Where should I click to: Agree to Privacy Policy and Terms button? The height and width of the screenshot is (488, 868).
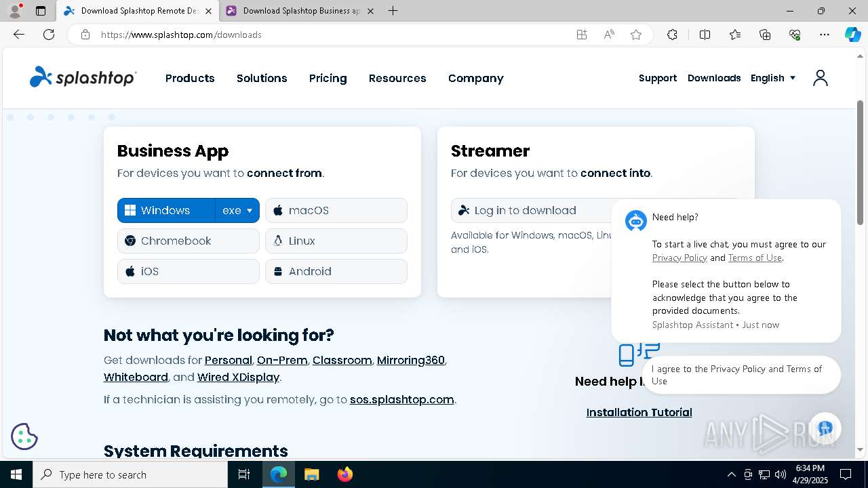click(x=741, y=375)
